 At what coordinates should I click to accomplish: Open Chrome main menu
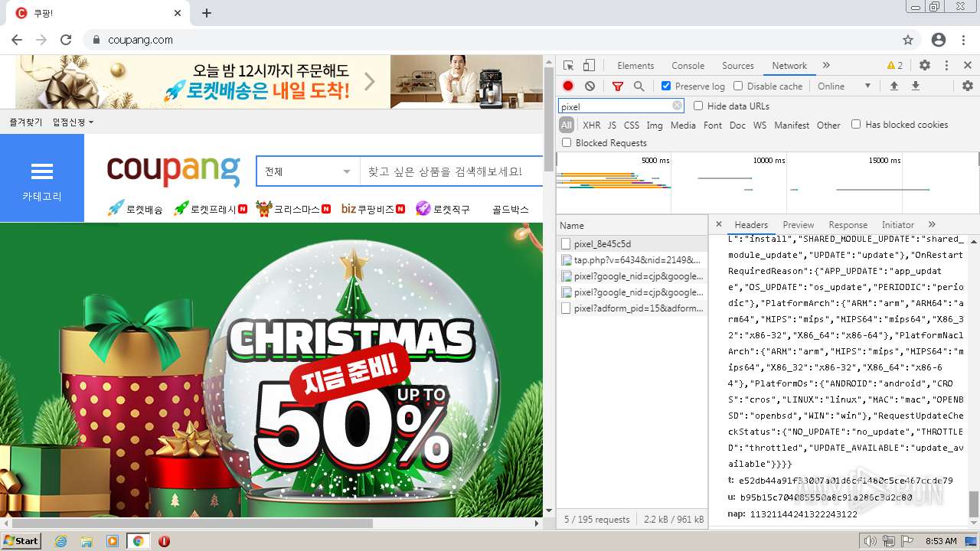[x=964, y=40]
